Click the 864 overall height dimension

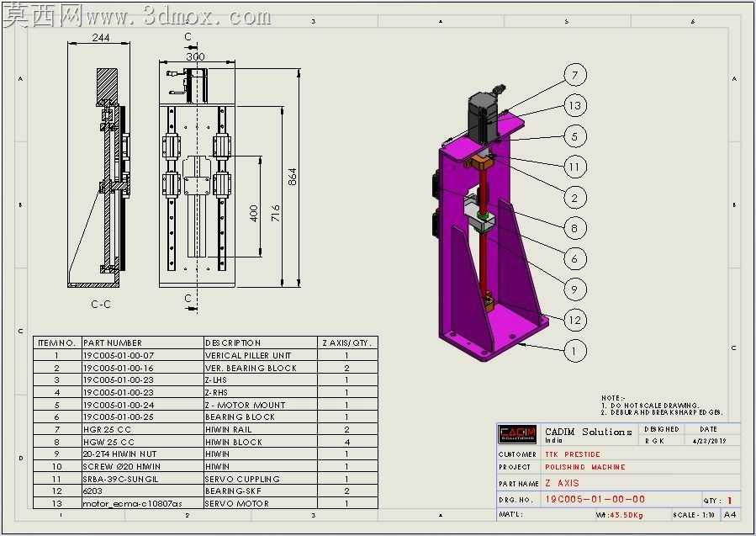(292, 177)
